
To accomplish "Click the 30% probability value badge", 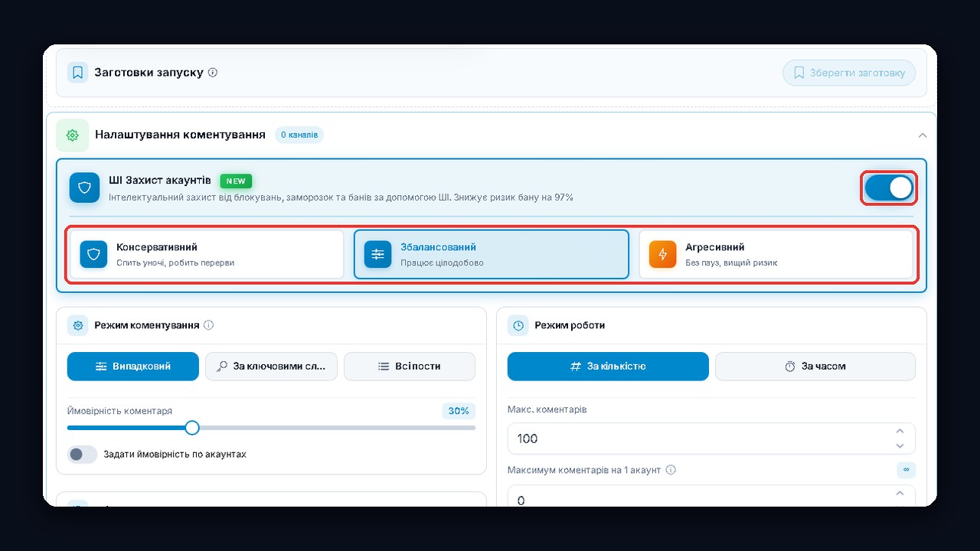I will tap(459, 411).
